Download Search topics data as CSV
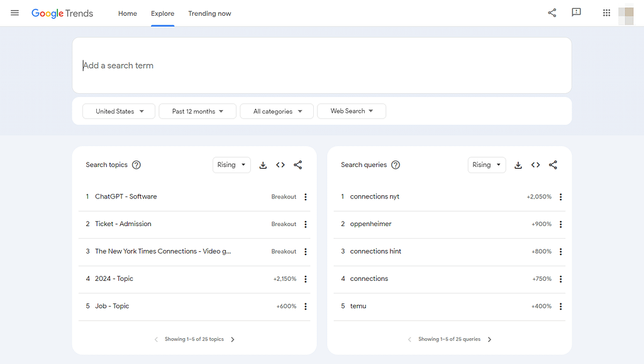The image size is (644, 364). [263, 165]
